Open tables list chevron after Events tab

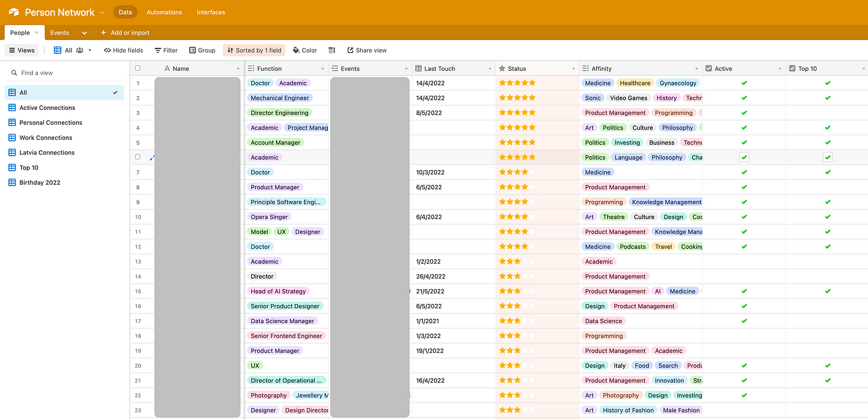pyautogui.click(x=84, y=33)
